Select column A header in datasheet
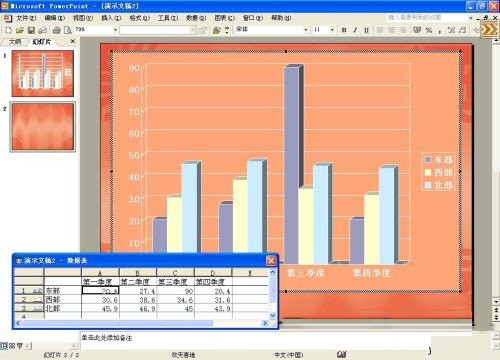Screen dimensions: 500x360 (x=100, y=272)
